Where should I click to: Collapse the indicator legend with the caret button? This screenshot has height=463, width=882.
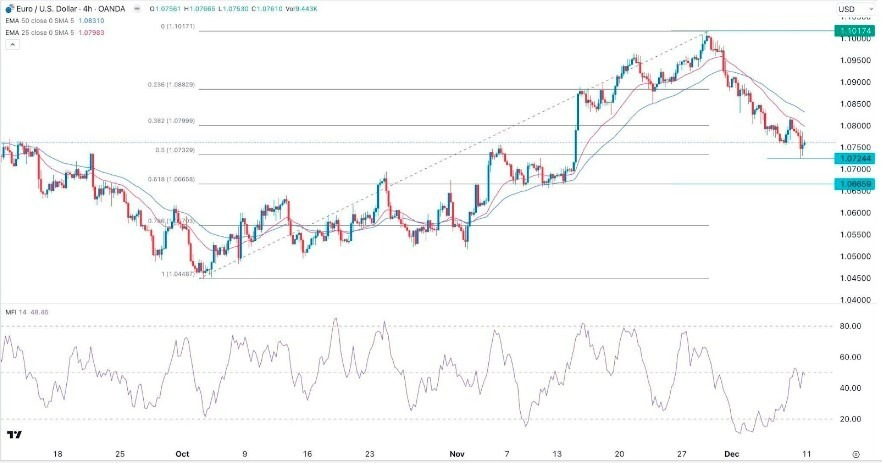pyautogui.click(x=12, y=44)
